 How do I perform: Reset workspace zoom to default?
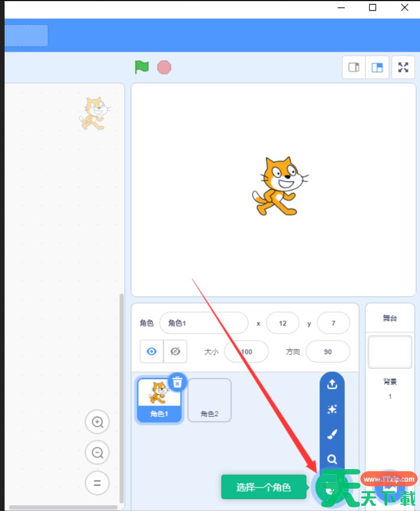98,483
